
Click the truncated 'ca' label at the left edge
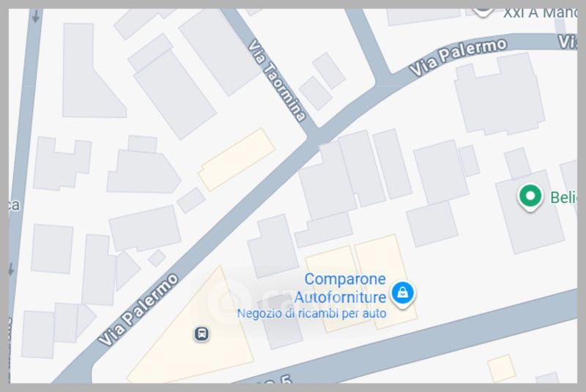pos(13,204)
